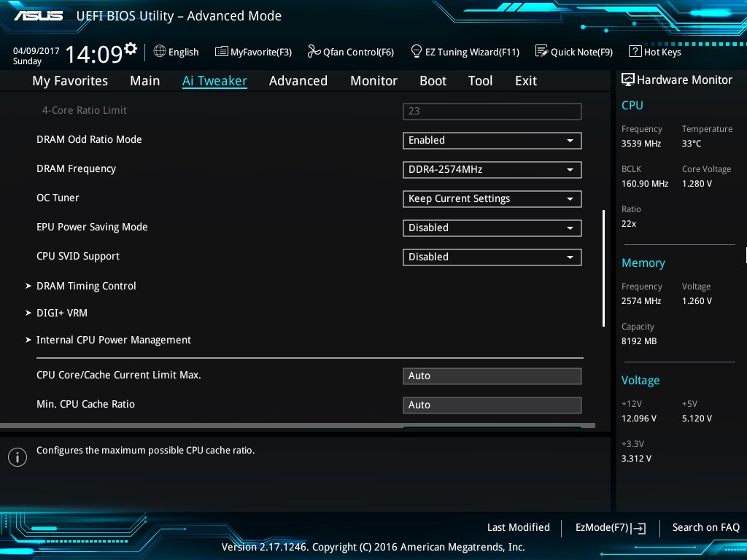This screenshot has width=747, height=560.
Task: Switch to the My Favorites tab
Action: (x=70, y=81)
